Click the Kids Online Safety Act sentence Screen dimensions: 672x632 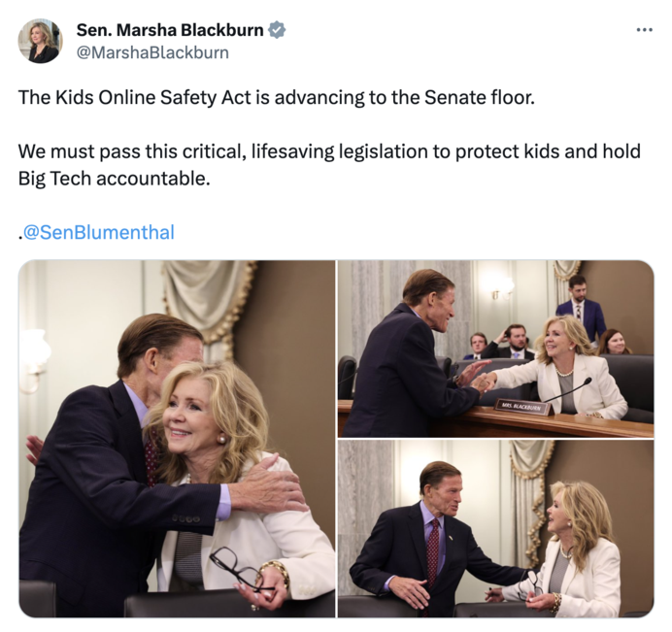point(277,97)
